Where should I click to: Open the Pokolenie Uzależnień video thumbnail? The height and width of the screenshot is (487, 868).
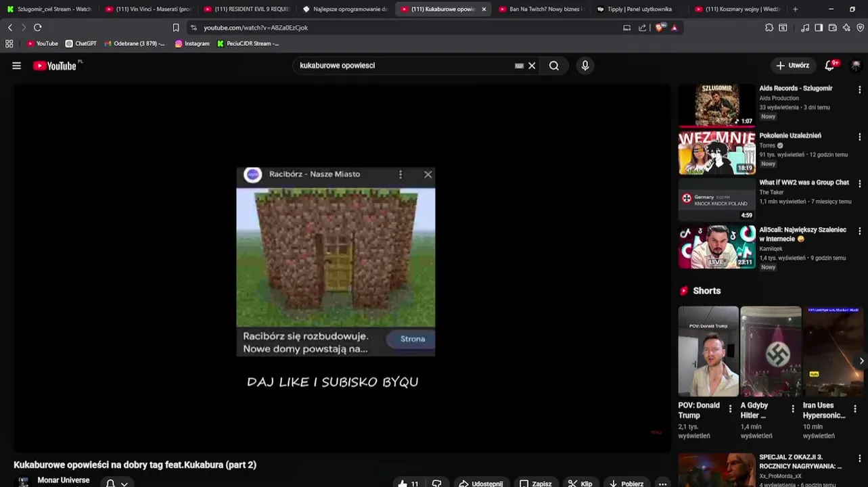(717, 153)
